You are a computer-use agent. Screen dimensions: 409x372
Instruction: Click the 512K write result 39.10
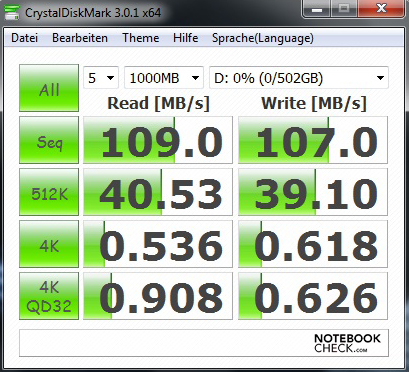(x=313, y=192)
